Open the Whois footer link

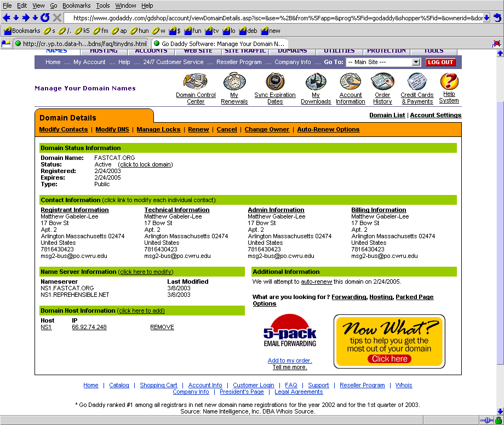coord(404,385)
